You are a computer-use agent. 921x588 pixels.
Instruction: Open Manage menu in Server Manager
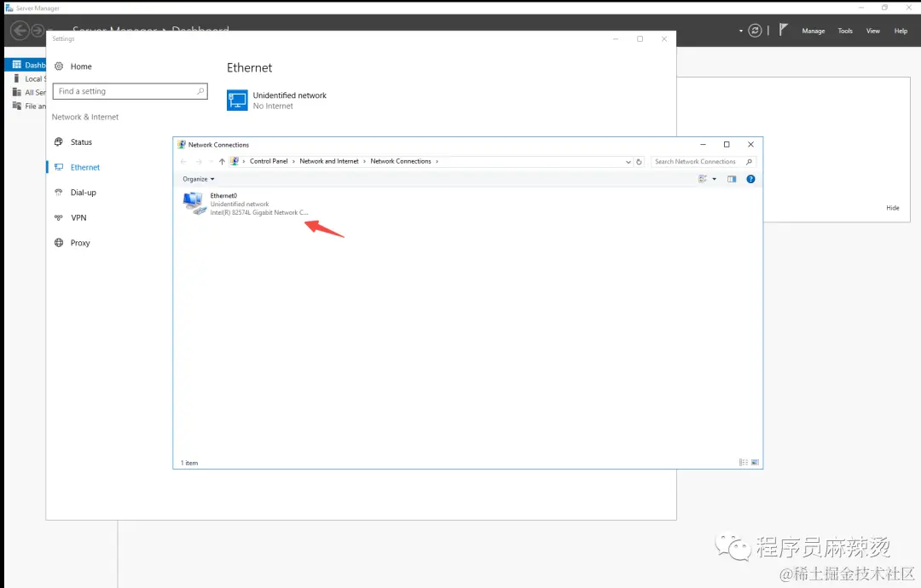tap(814, 31)
